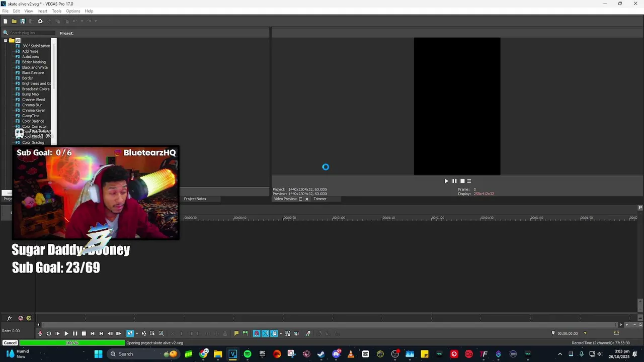This screenshot has width=644, height=362.
Task: Open the Project Notes tab
Action: [x=195, y=199]
